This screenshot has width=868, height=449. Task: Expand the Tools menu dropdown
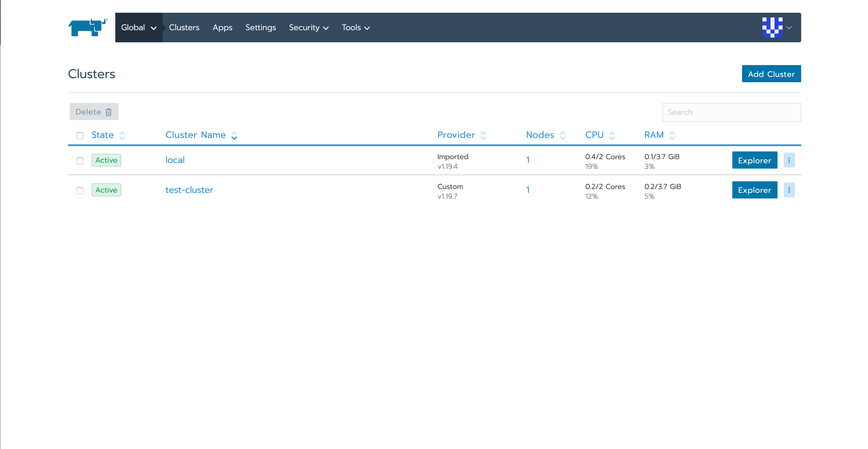click(x=356, y=27)
